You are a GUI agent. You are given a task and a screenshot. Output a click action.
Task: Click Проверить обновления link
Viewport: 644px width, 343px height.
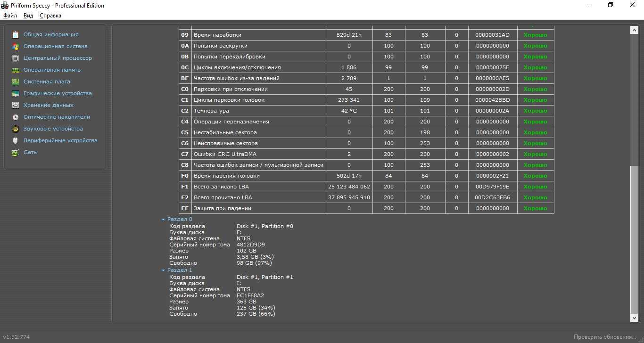point(604,337)
